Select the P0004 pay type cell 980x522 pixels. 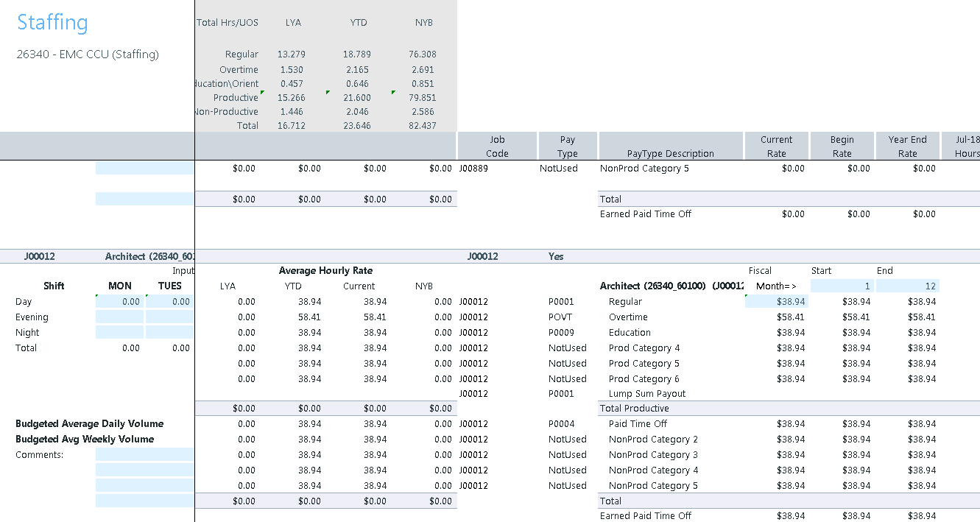(561, 424)
